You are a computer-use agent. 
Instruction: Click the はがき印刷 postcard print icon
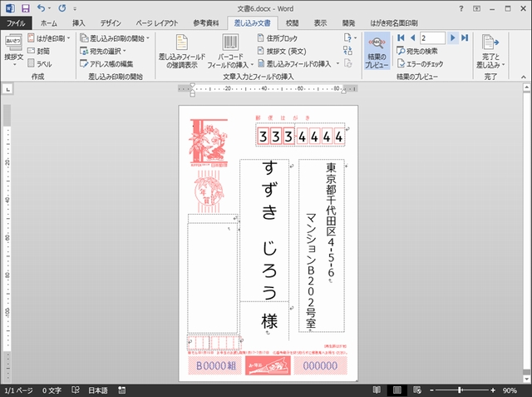click(x=32, y=38)
